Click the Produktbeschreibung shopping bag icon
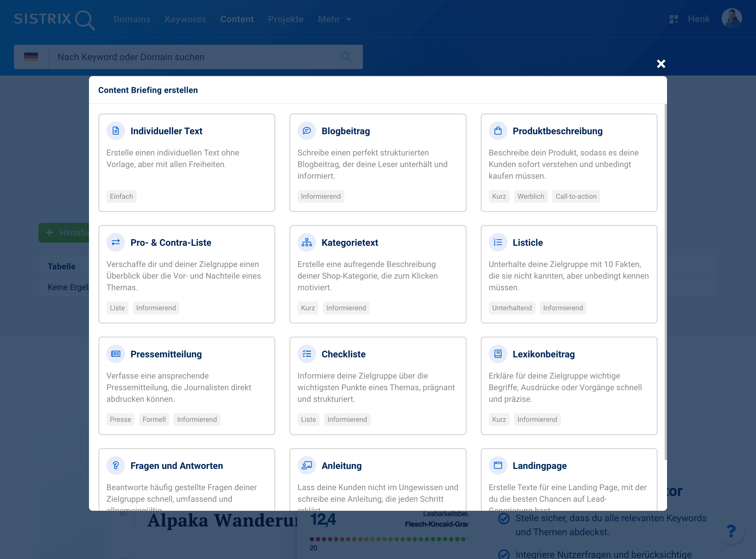The height and width of the screenshot is (559, 756). 498,131
